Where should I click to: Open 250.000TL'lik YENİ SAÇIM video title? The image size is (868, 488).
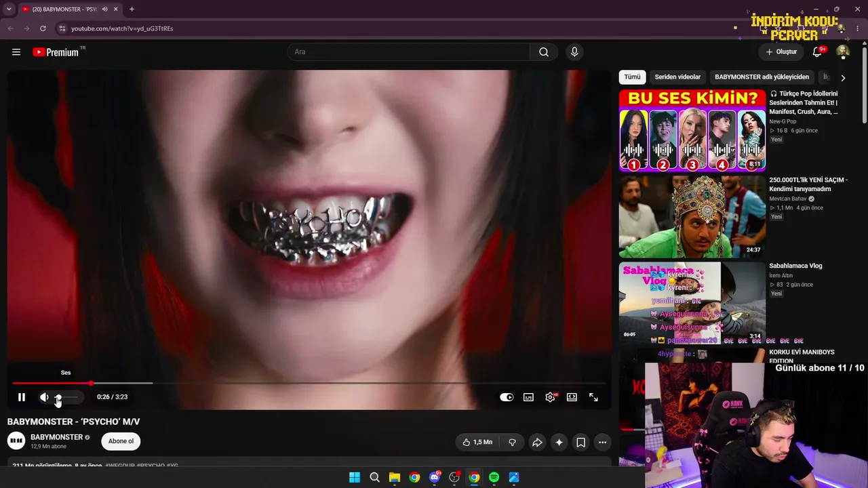coord(808,184)
